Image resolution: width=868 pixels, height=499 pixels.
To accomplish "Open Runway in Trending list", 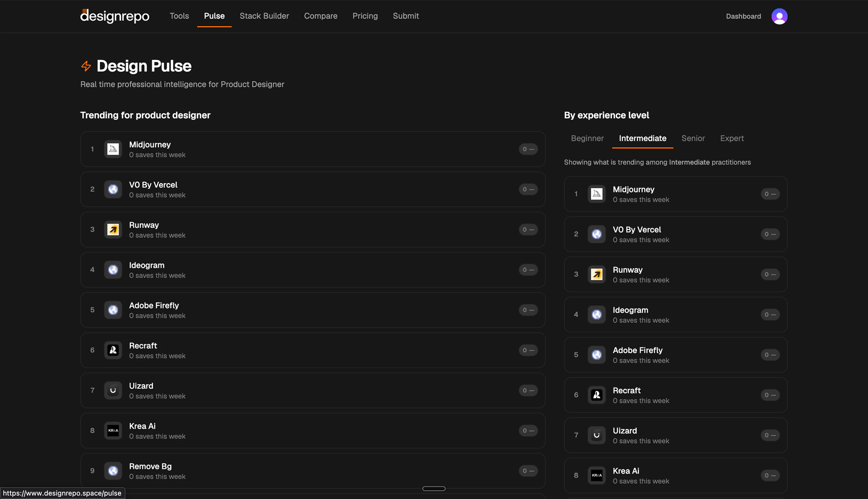I will point(313,229).
